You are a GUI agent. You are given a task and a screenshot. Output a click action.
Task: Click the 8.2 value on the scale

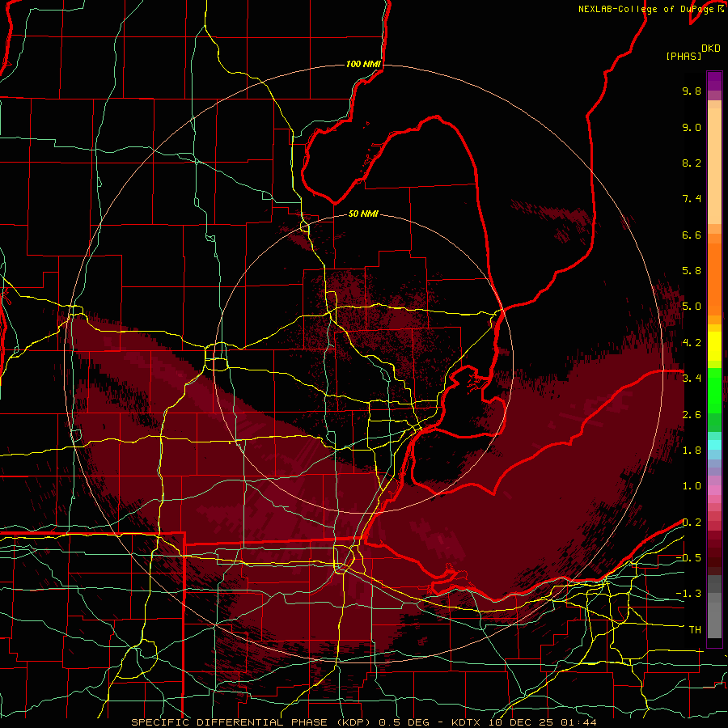[692, 163]
